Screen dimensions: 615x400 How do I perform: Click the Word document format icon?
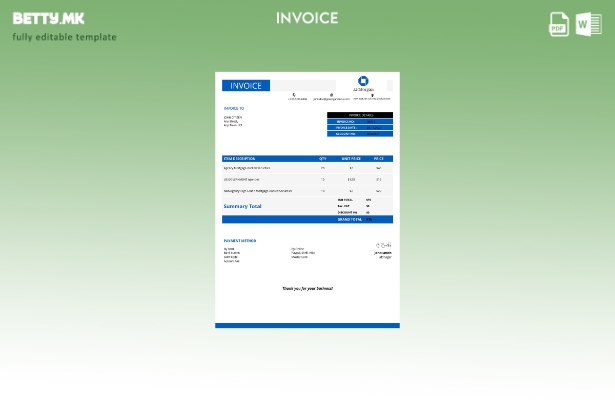(x=588, y=24)
